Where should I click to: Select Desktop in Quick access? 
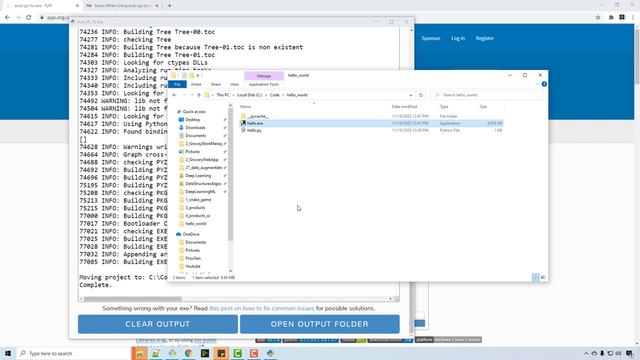coord(193,120)
